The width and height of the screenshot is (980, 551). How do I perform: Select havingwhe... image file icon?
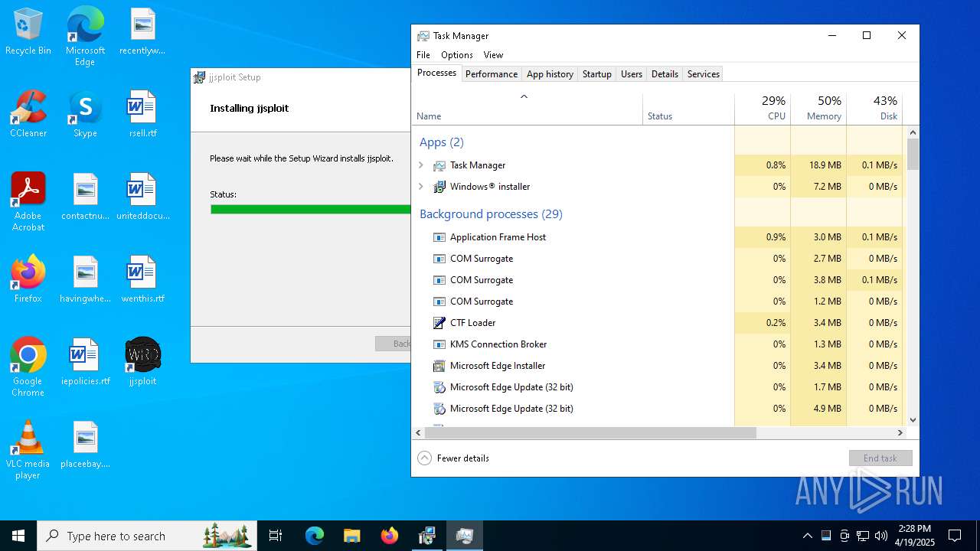tap(85, 279)
